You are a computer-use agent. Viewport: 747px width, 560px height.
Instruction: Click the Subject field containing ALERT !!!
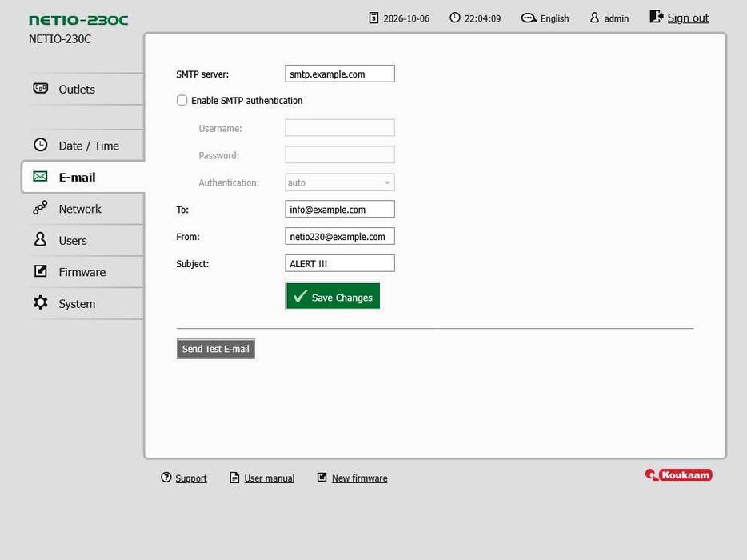(x=340, y=263)
